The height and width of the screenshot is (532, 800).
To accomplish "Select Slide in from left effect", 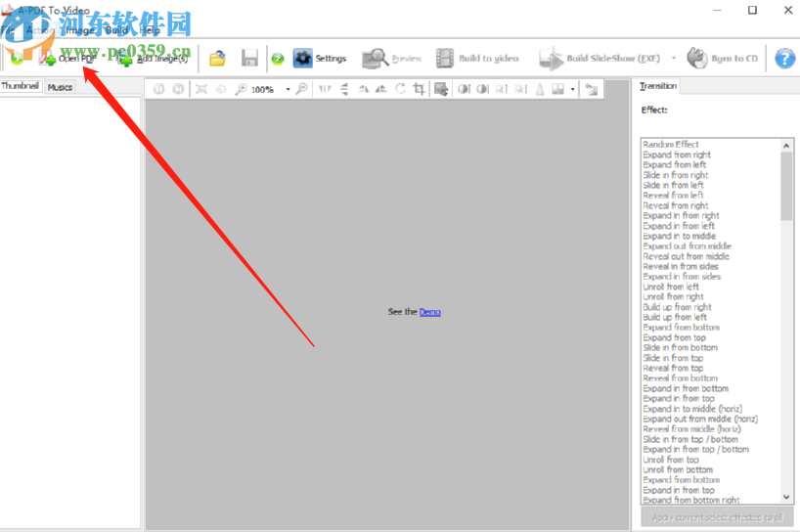I will point(673,185).
